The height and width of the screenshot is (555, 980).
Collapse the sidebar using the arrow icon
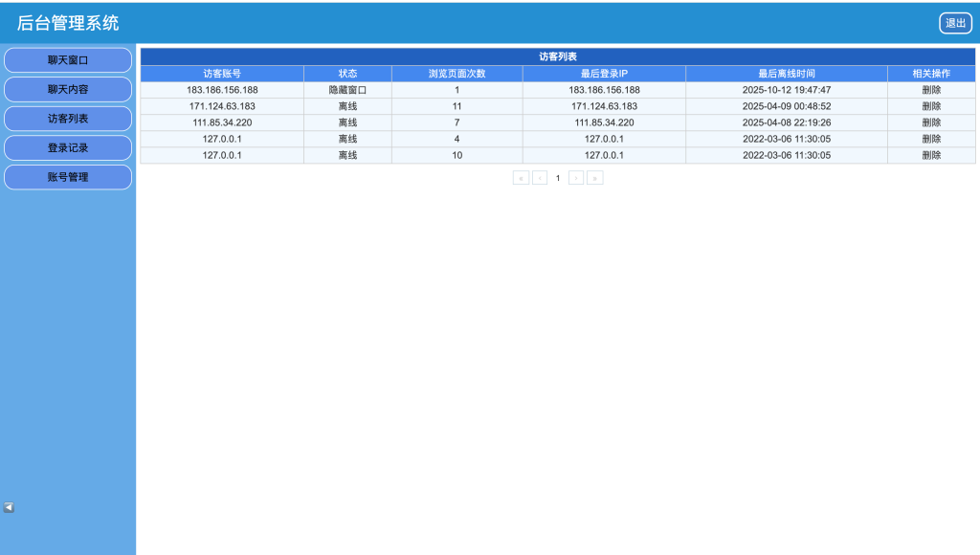coord(10,506)
